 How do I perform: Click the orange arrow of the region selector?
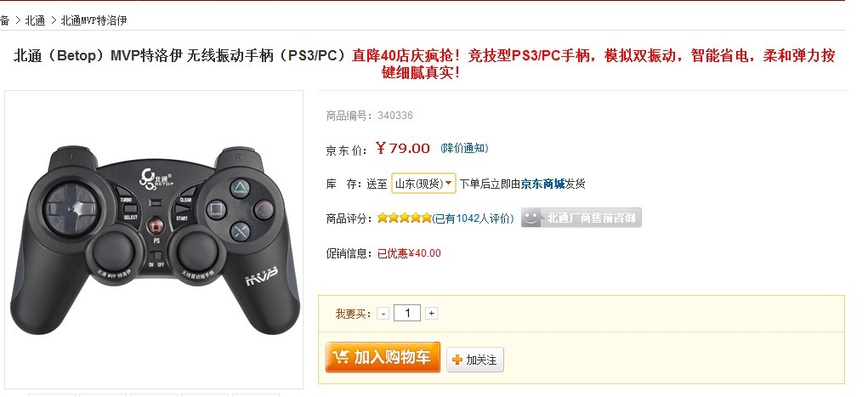(449, 183)
